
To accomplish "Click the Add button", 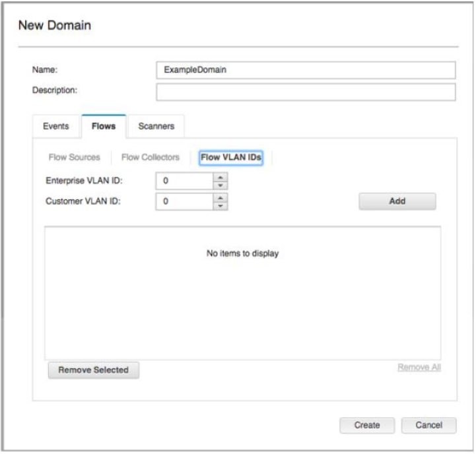I will [x=397, y=201].
